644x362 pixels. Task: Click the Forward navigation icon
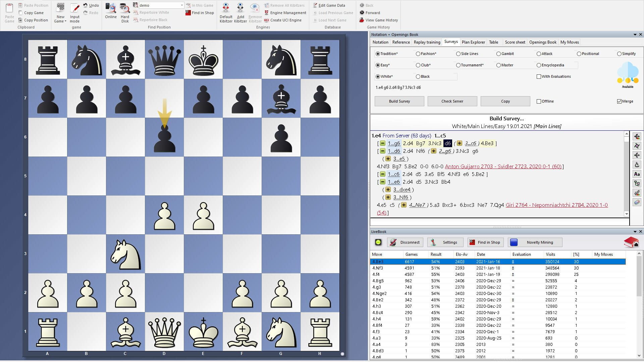362,13
